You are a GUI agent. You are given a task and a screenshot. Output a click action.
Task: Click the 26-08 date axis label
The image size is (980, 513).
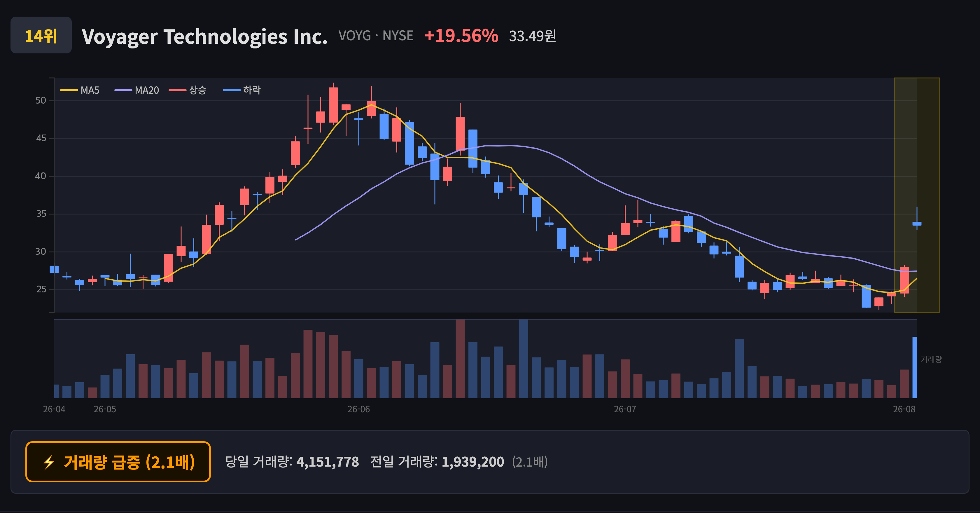(x=904, y=409)
